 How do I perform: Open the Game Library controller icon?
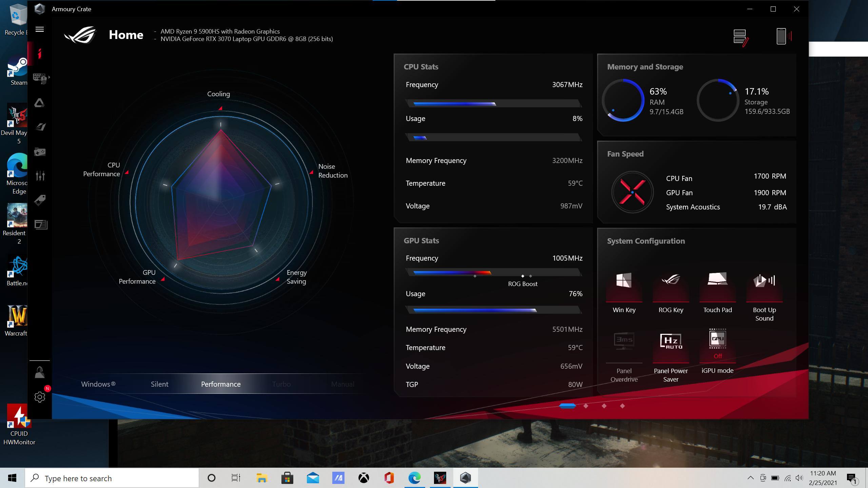[40, 152]
